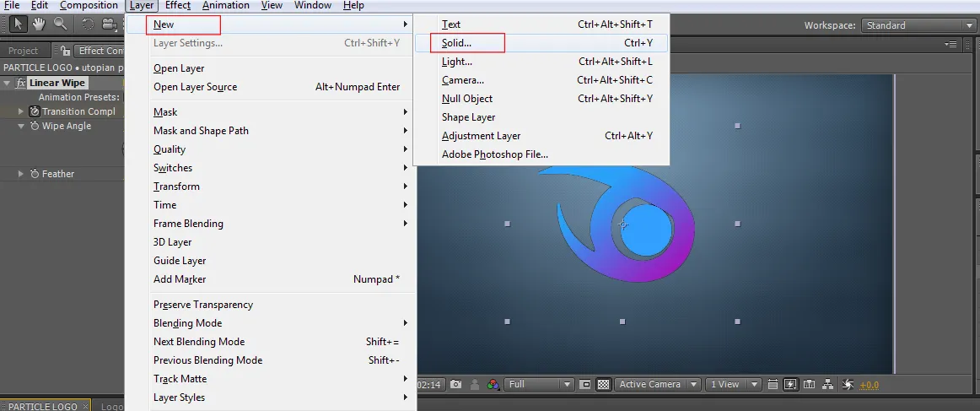Open the File menu

[11, 6]
